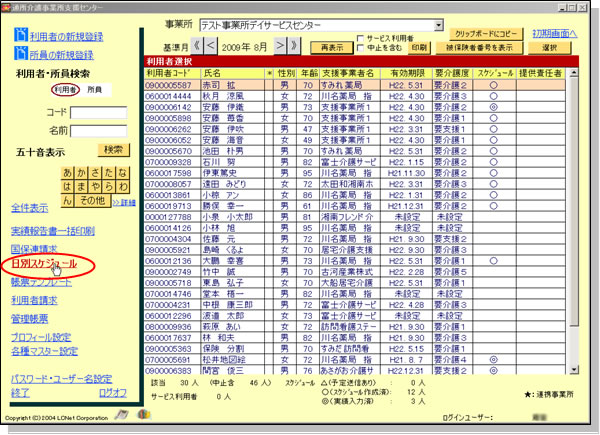Click the 選択 button
The image size is (600, 435).
[549, 48]
